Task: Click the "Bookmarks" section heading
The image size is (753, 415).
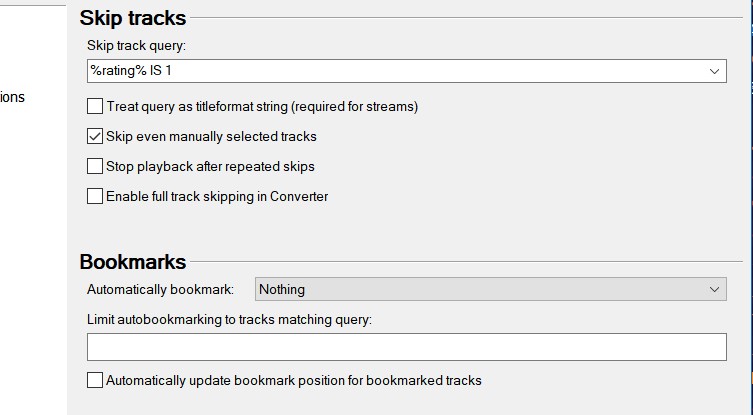Action: pos(132,262)
